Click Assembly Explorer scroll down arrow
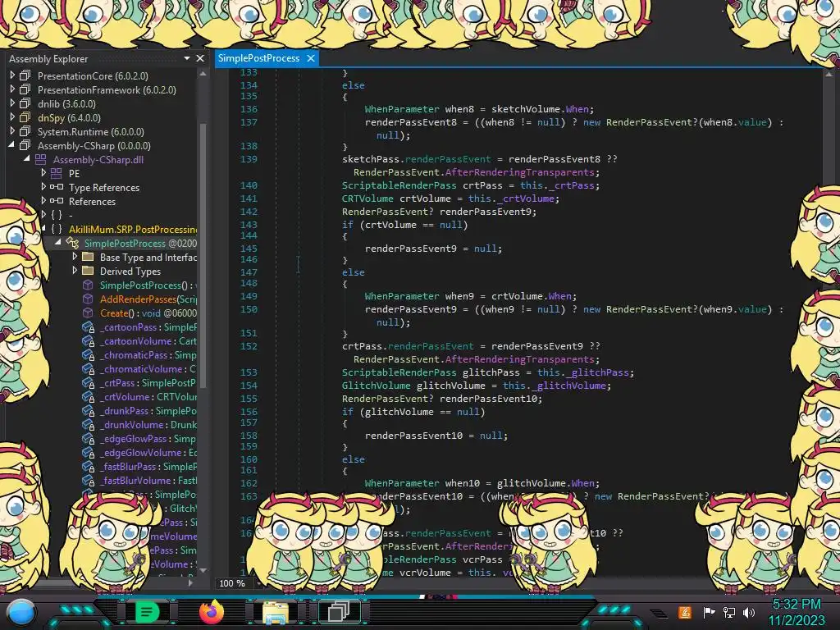Viewport: 840px width, 630px height. tap(203, 570)
